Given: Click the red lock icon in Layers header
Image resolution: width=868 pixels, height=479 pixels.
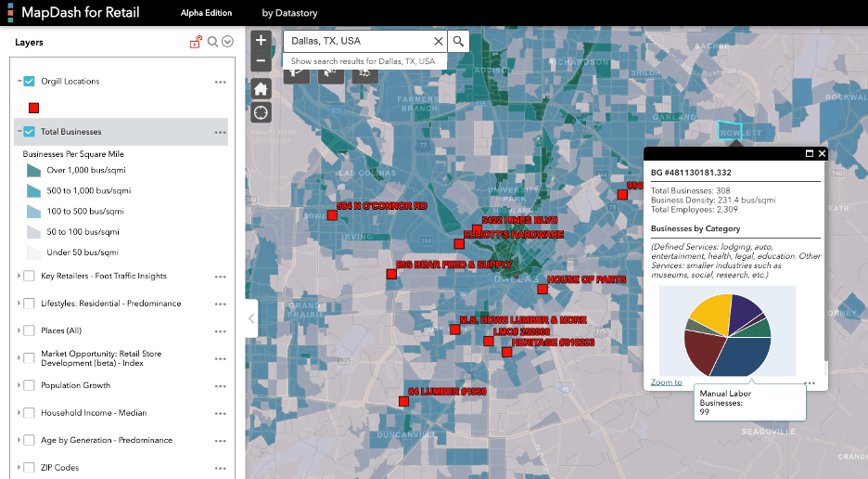Looking at the screenshot, I should [x=196, y=42].
